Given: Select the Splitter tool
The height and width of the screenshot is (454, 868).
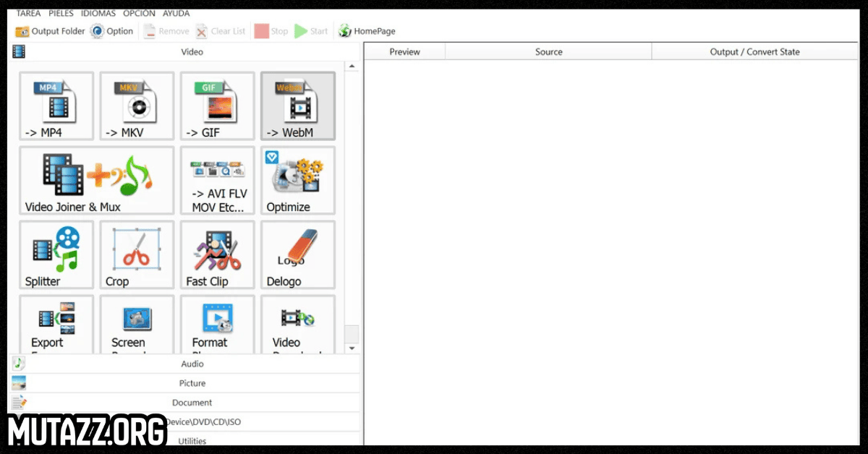Looking at the screenshot, I should coord(56,254).
